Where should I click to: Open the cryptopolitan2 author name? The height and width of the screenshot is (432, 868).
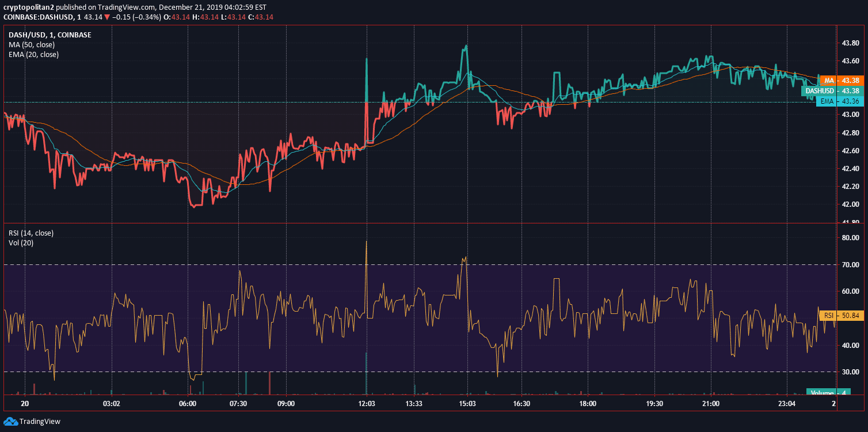click(x=29, y=7)
